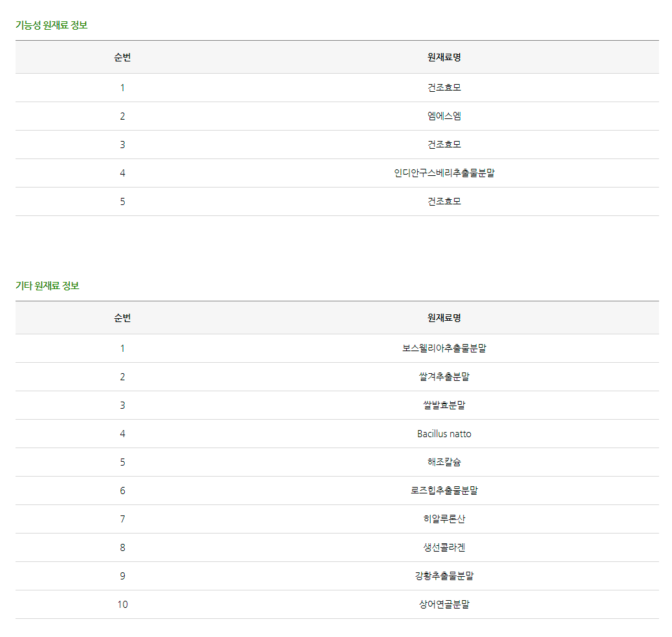Choose the 쌀발효분말 entry

(444, 405)
